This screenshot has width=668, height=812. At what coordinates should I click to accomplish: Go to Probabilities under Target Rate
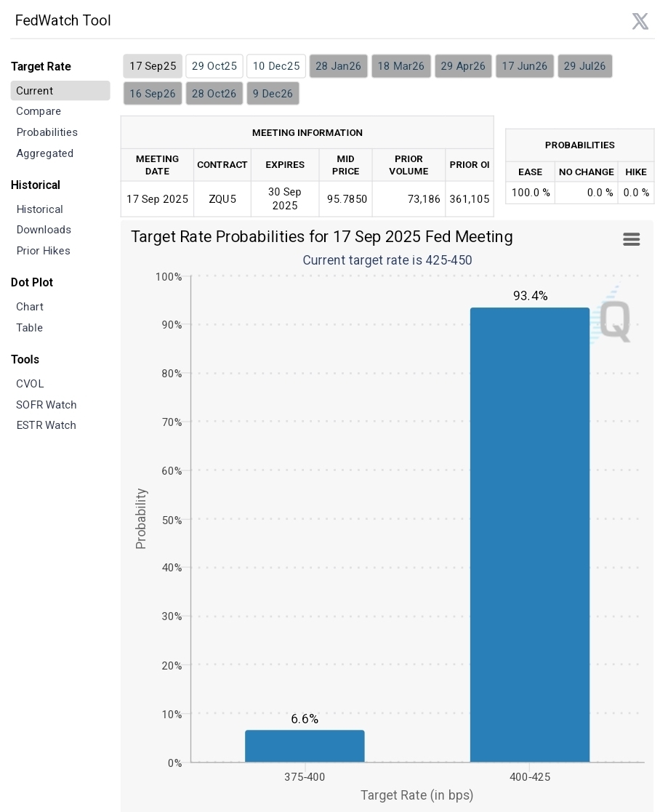tap(47, 132)
